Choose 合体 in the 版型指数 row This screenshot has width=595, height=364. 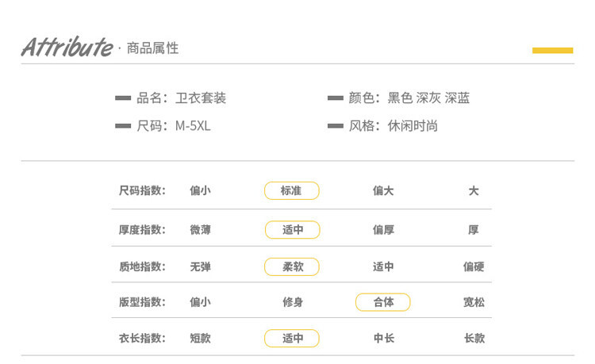(x=383, y=302)
